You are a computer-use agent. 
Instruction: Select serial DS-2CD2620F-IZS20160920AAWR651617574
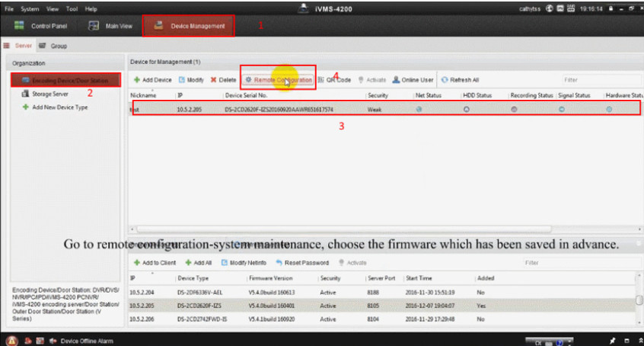point(279,110)
